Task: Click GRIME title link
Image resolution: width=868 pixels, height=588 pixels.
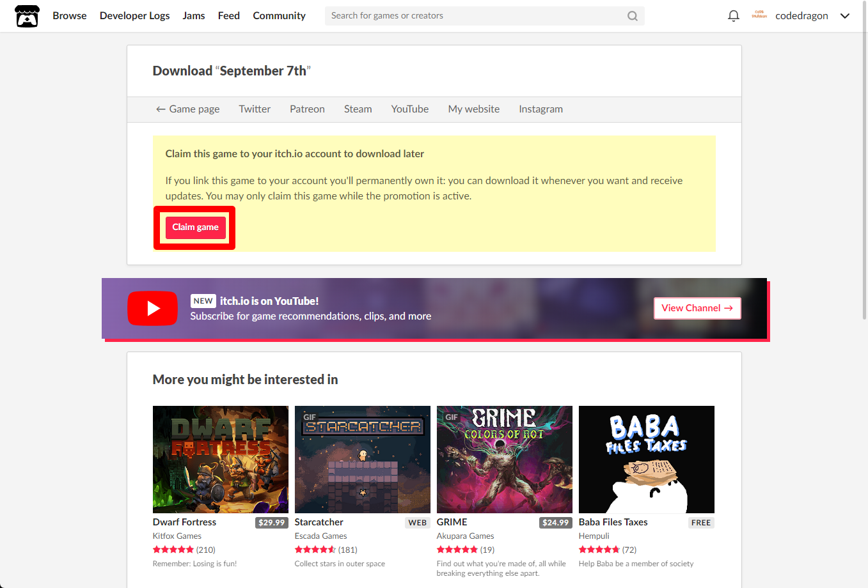Action: [452, 522]
